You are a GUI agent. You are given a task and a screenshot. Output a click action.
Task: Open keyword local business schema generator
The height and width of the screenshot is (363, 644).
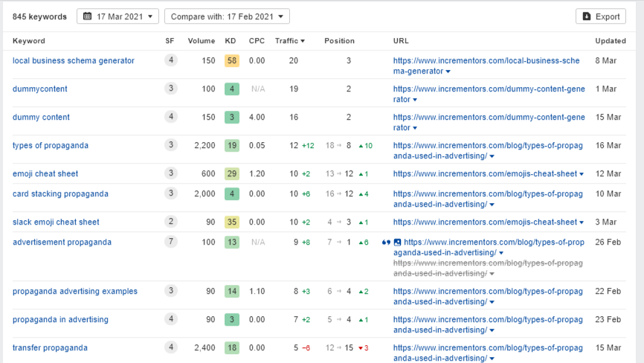coord(74,60)
